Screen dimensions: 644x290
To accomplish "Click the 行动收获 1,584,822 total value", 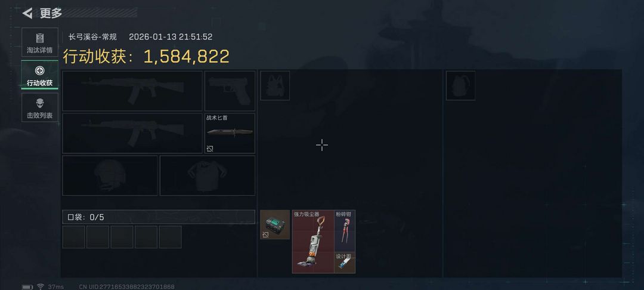I will [x=146, y=57].
